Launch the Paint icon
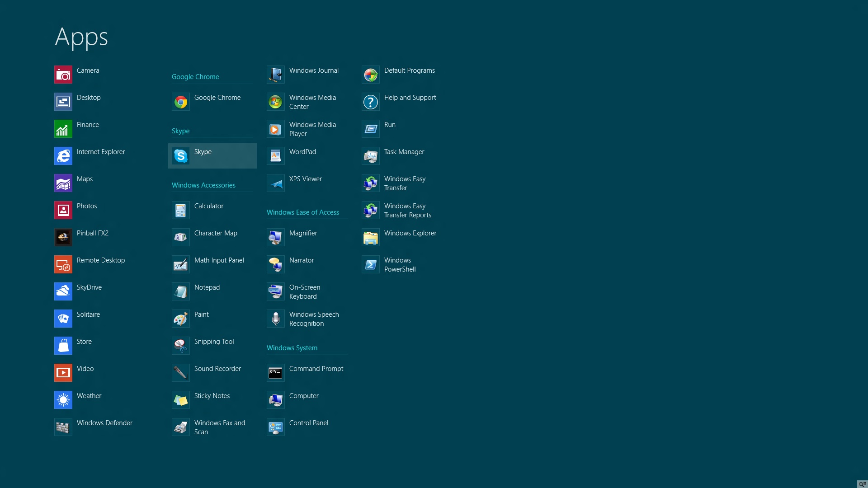 [x=181, y=319]
